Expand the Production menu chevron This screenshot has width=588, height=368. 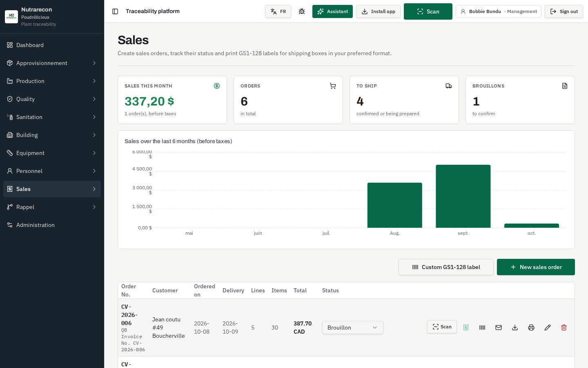tap(94, 81)
